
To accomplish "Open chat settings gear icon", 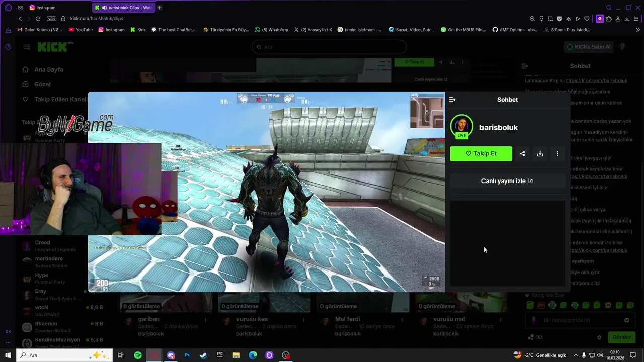I will point(599,337).
